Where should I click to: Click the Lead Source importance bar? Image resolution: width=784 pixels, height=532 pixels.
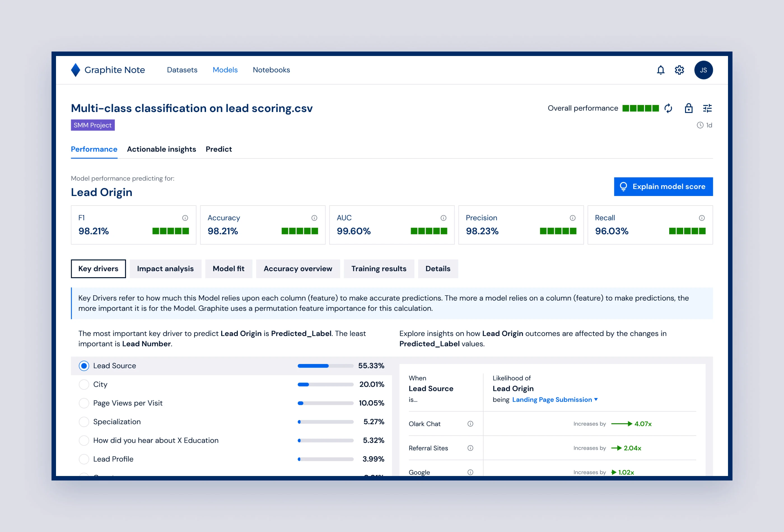[x=325, y=366]
